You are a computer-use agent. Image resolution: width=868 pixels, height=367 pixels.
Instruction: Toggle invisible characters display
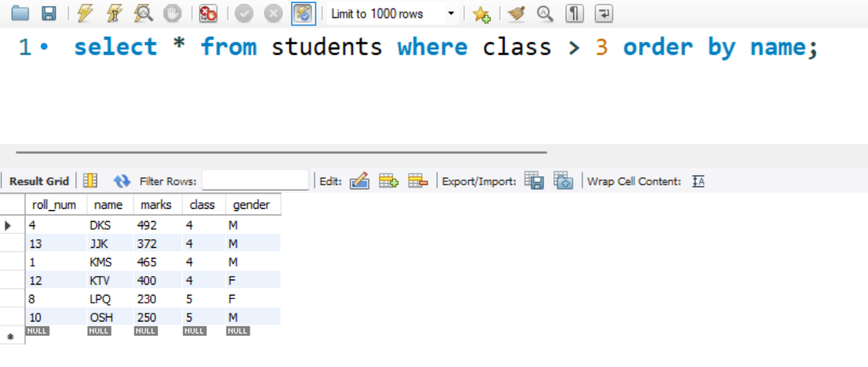(574, 13)
